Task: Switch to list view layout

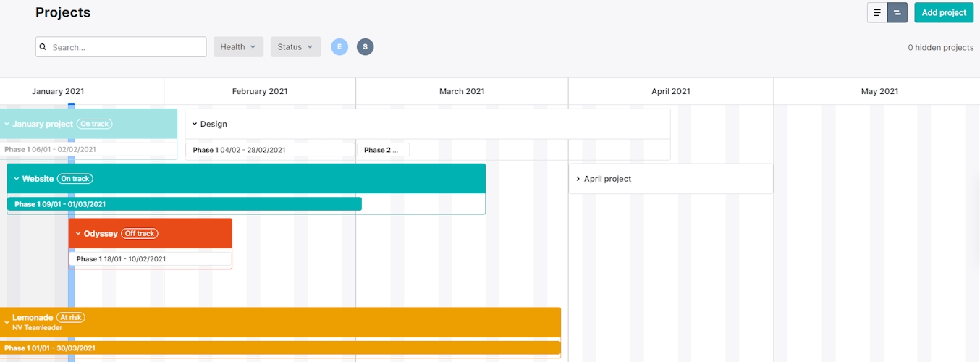Action: [x=877, y=13]
